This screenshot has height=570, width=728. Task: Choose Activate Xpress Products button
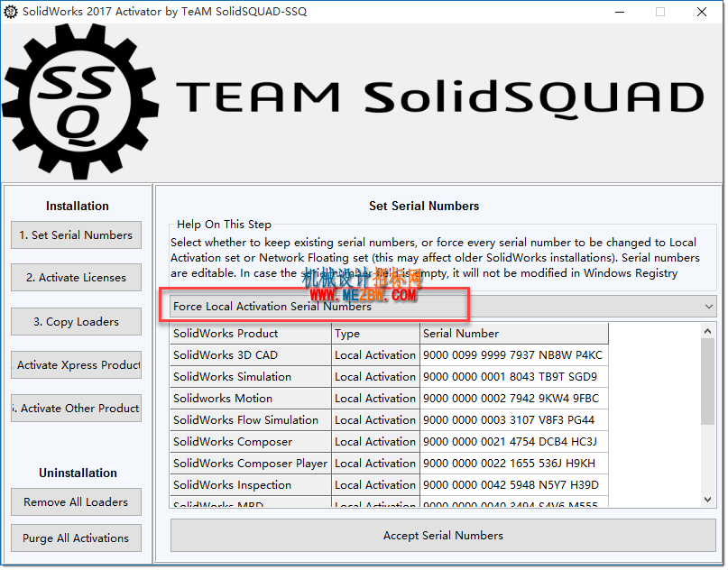(76, 365)
